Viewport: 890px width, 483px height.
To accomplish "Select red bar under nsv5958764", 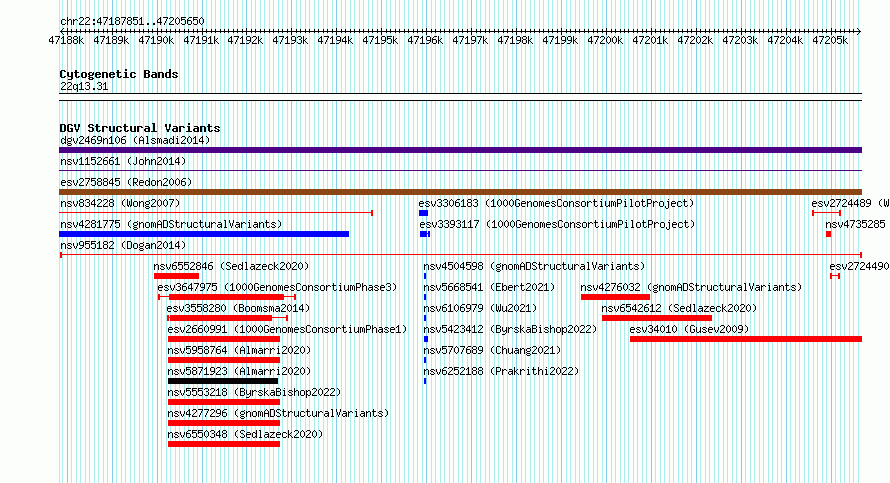I will 224,360.
